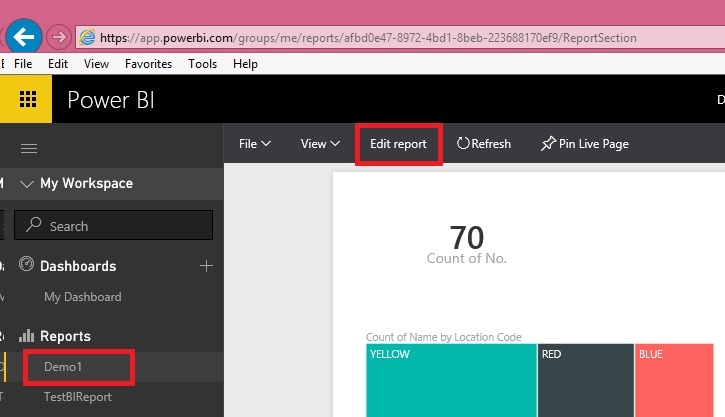This screenshot has width=725, height=417.
Task: Open the Power BI app launcher grid
Action: coord(26,99)
